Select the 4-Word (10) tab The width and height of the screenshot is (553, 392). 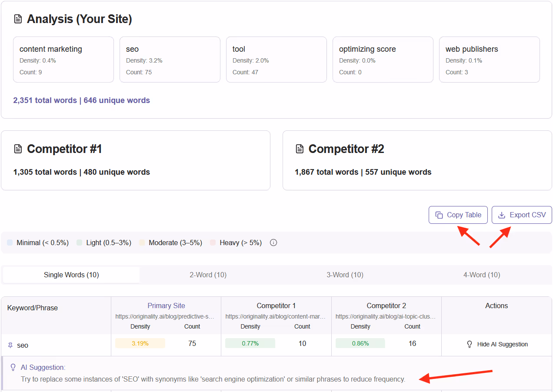pyautogui.click(x=481, y=275)
